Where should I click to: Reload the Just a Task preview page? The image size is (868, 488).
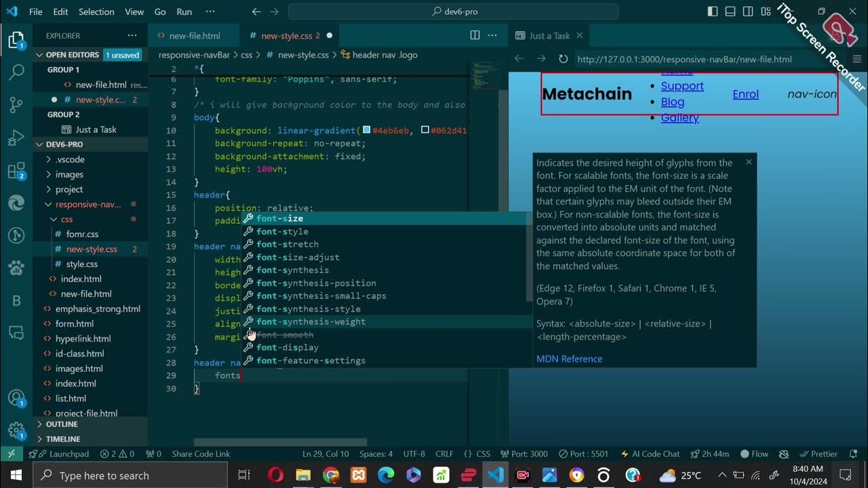coord(563,59)
